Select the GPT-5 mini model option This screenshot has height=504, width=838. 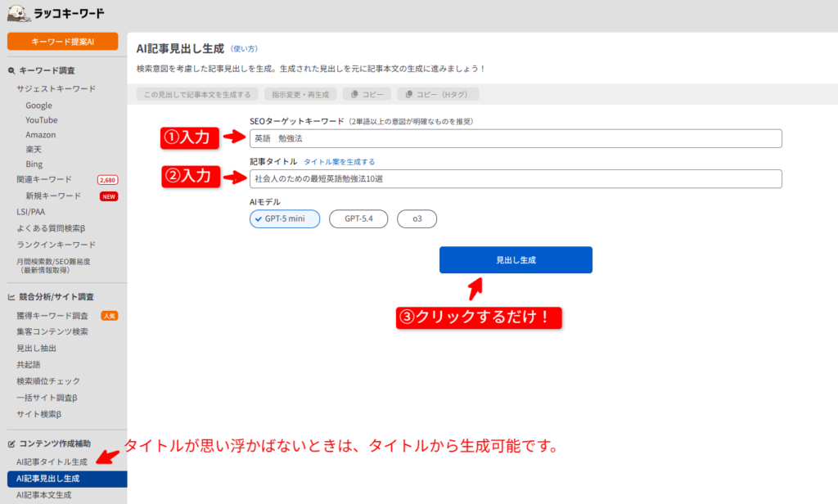click(285, 218)
